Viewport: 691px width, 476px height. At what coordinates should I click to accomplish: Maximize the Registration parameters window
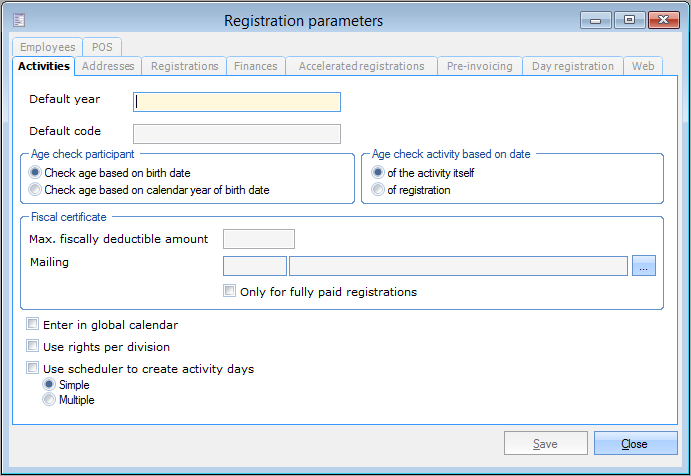tap(630, 19)
